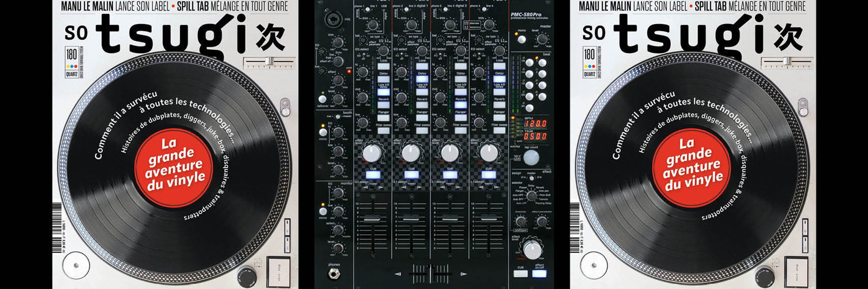Click the BPM display showing 120.0

pos(535,123)
